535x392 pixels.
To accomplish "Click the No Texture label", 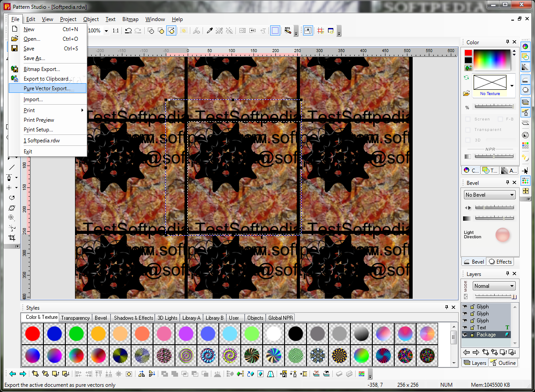I will pos(490,94).
